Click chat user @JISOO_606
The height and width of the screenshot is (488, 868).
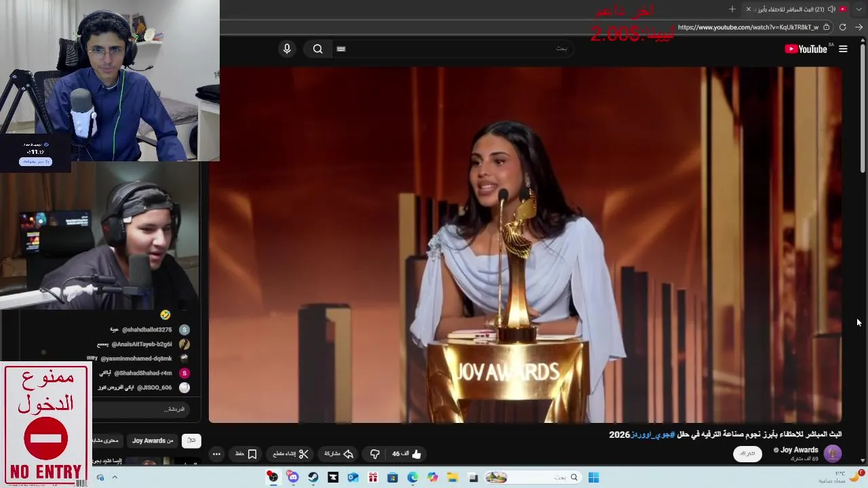pos(155,388)
